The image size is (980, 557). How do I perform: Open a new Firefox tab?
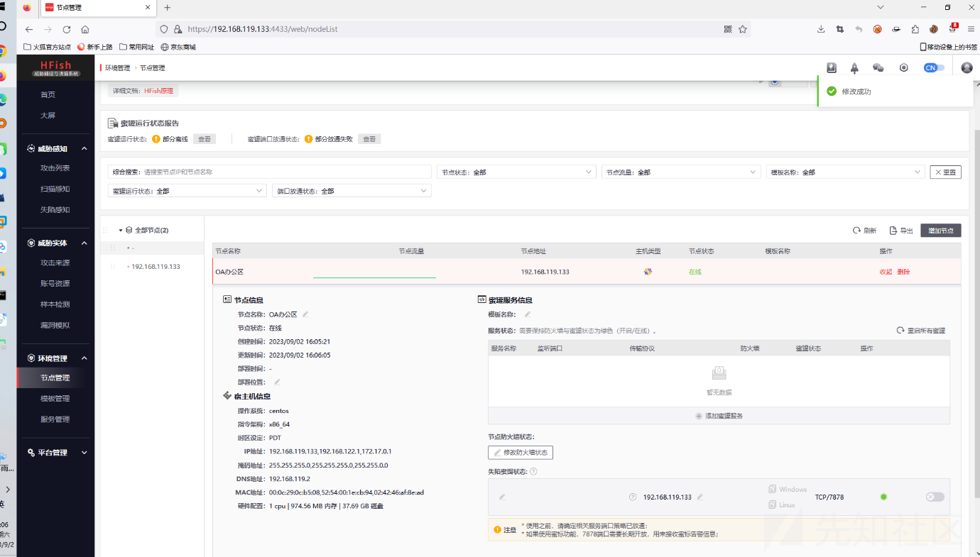[x=168, y=8]
